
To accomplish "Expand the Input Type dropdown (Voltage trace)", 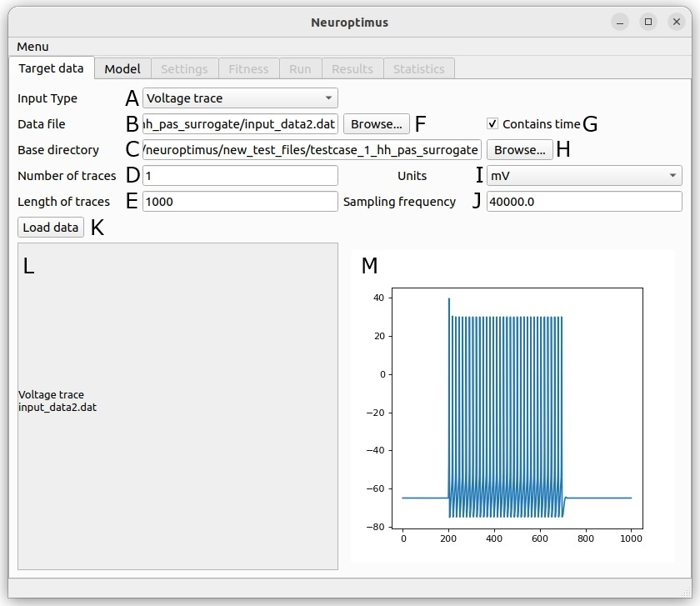I will coord(240,98).
